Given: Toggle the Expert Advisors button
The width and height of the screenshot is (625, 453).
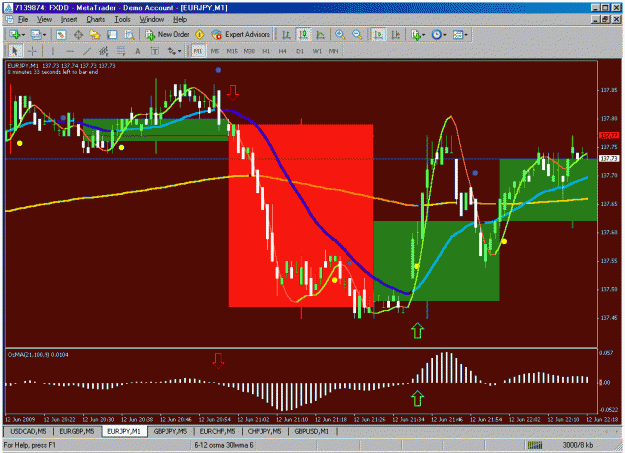Looking at the screenshot, I should pos(240,35).
